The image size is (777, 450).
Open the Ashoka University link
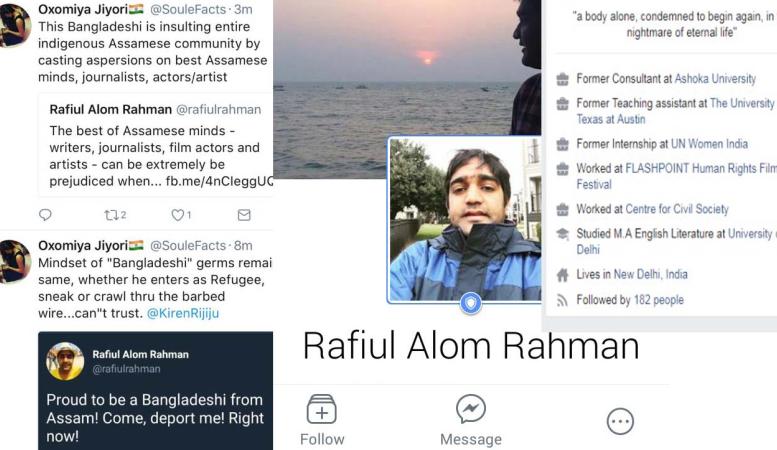tap(715, 79)
